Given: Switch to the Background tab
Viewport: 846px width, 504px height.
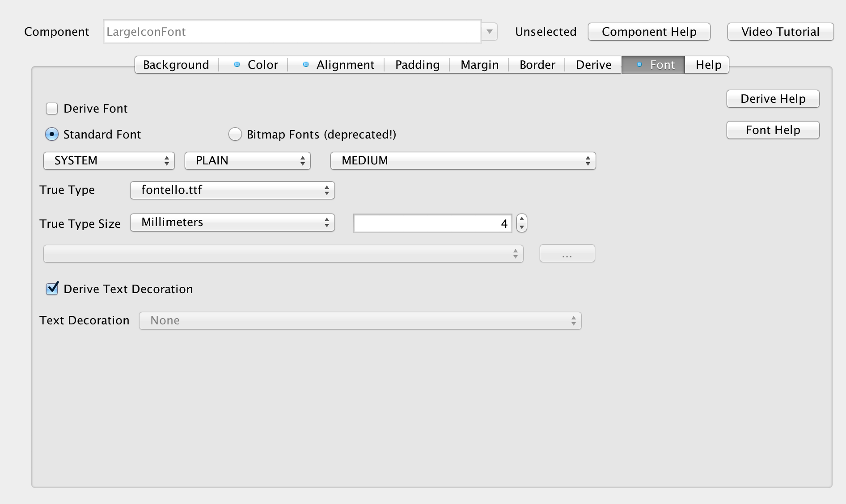Looking at the screenshot, I should [x=176, y=65].
